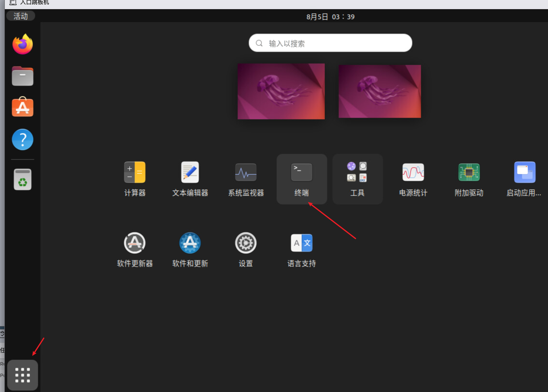Open Software & Updates (软件和更新)
Screen dimensions: 548x392
tap(190, 250)
